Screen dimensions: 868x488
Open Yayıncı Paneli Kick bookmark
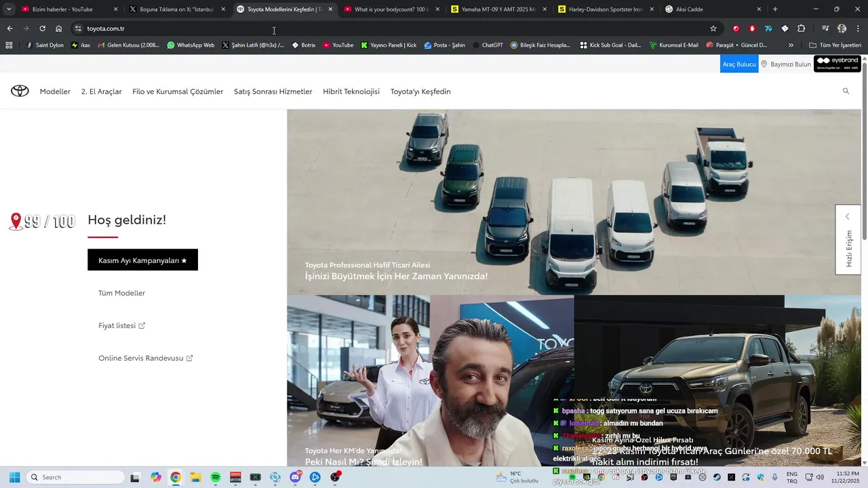point(389,45)
